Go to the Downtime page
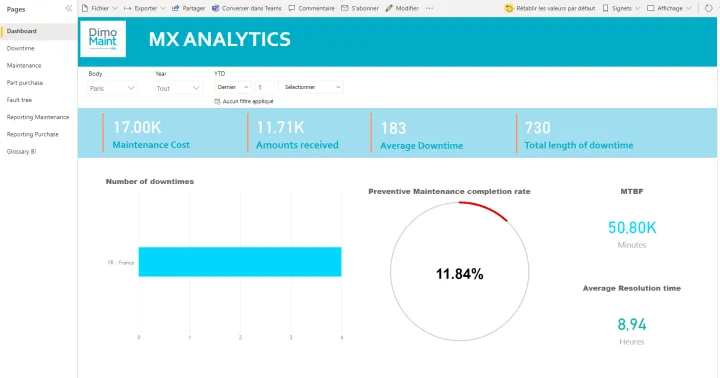This screenshot has width=720, height=378. (20, 48)
